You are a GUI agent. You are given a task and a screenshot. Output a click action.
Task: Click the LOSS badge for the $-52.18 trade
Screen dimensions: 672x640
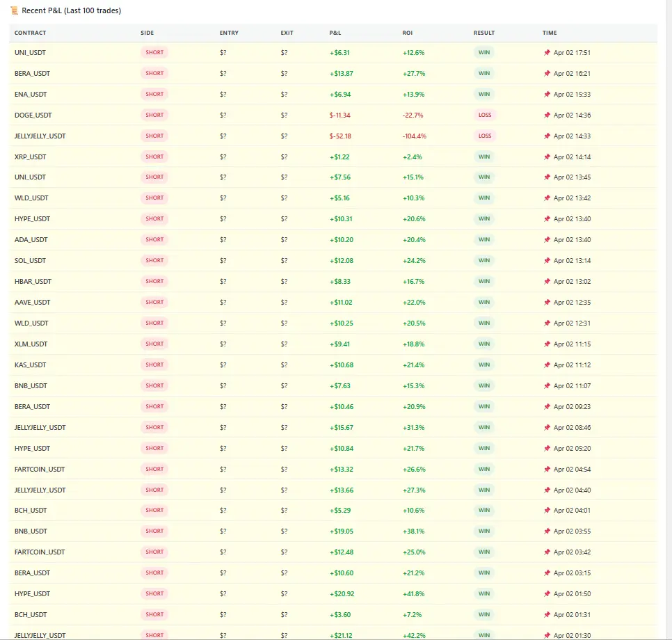coord(485,136)
